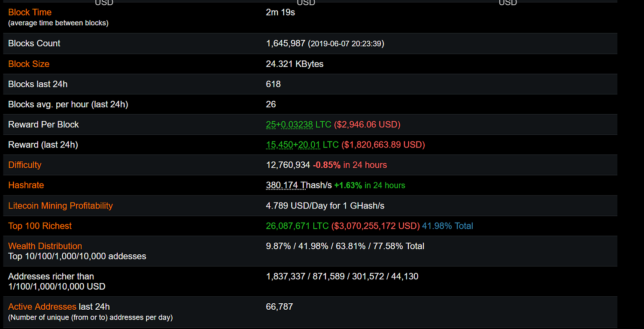Viewport: 644px width, 329px height.
Task: Select the block size value 24.321 KBytes
Action: pos(295,64)
